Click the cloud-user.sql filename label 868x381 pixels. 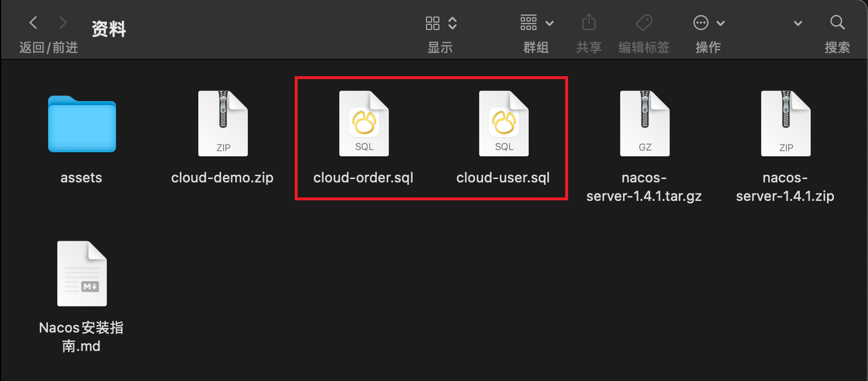click(x=503, y=178)
